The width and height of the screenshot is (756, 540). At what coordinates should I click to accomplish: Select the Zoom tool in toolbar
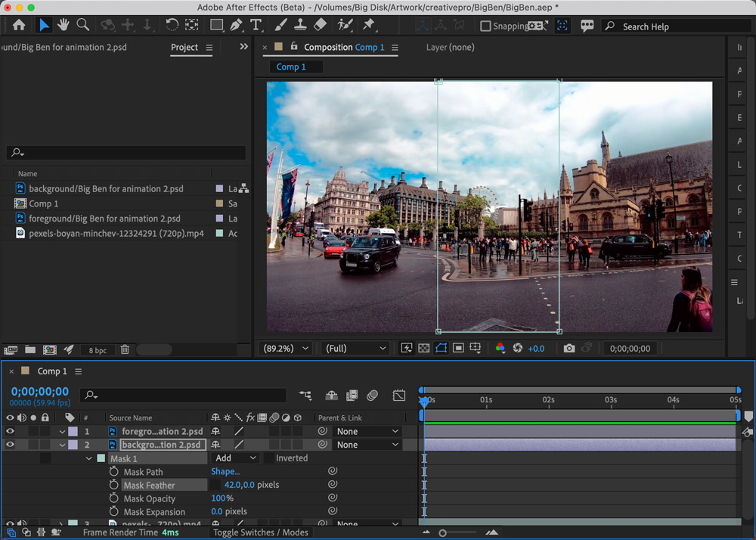(83, 25)
